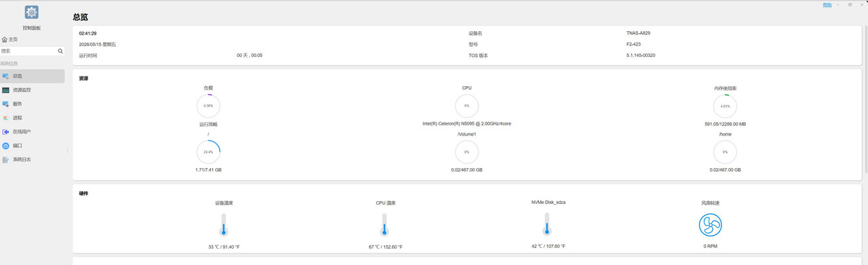Click the root / 24.4% storage gauge

208,152
